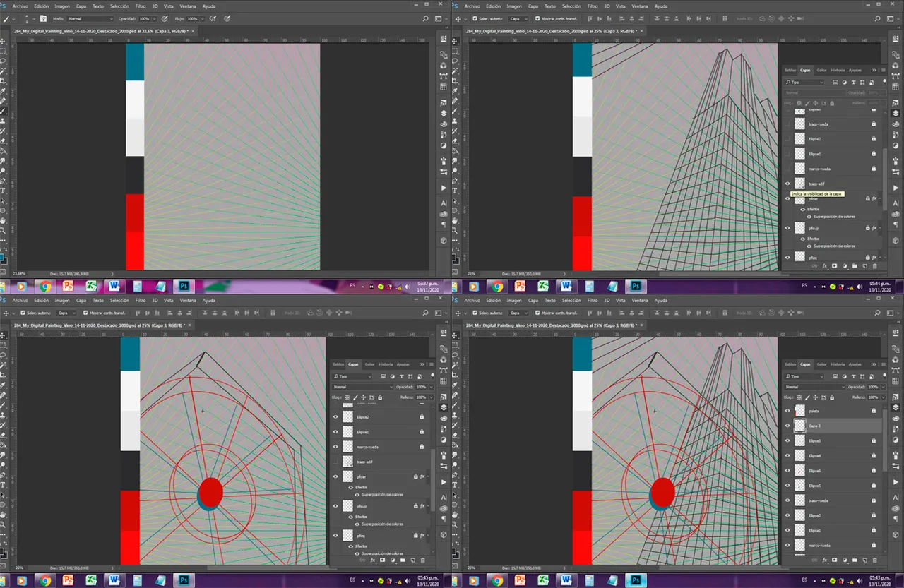Viewport: 904px width, 588px height.
Task: Toggle 'Mostrar contr. transf.' in bottom-right window
Action: point(538,313)
